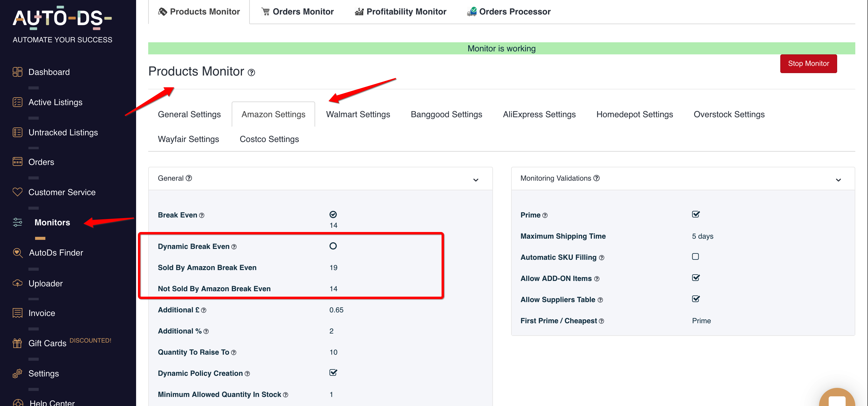This screenshot has height=406, width=868.
Task: Click help icon beside Dynamic Break Even
Action: (x=234, y=247)
